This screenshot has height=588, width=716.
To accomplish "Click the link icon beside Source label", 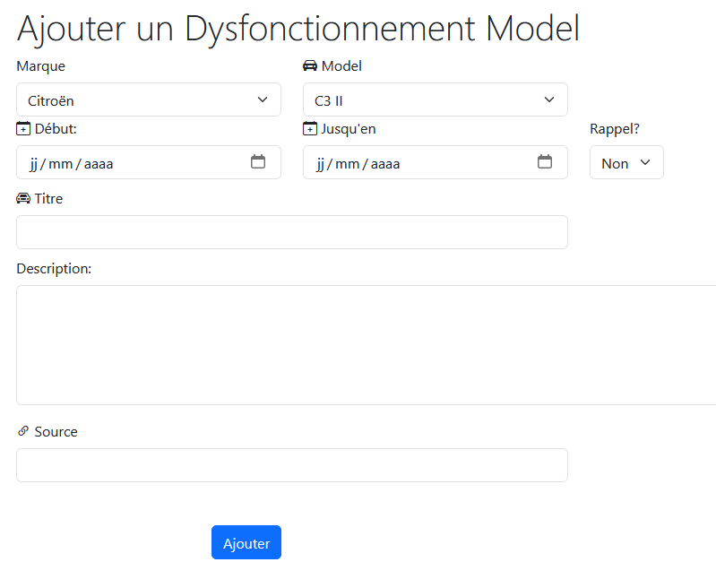I will click(x=23, y=432).
